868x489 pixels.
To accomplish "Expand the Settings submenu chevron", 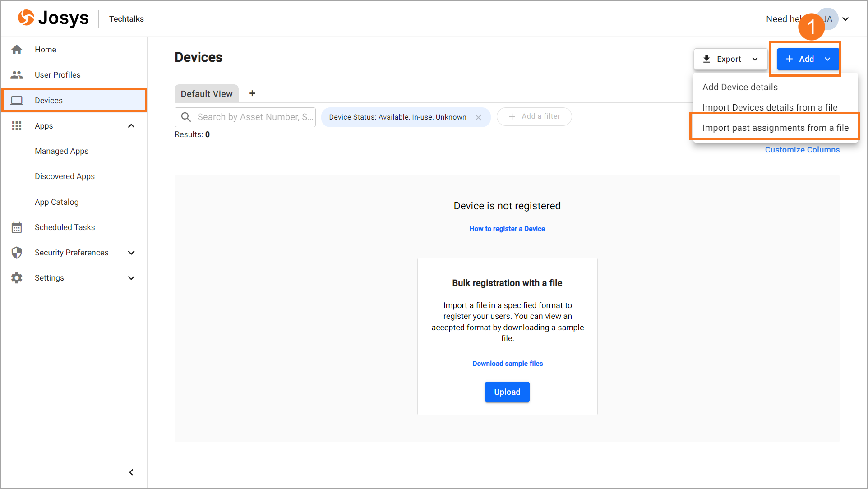I will [x=131, y=278].
